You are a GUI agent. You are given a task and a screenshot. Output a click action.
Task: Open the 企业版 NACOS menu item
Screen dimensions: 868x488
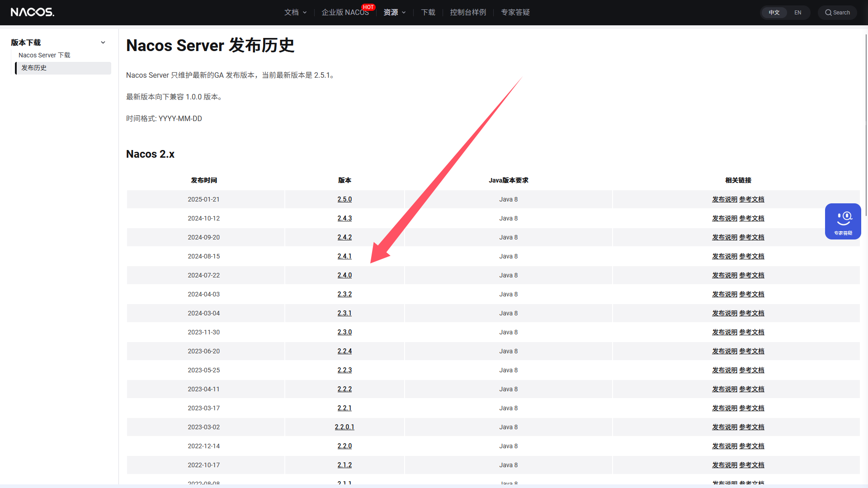point(345,13)
